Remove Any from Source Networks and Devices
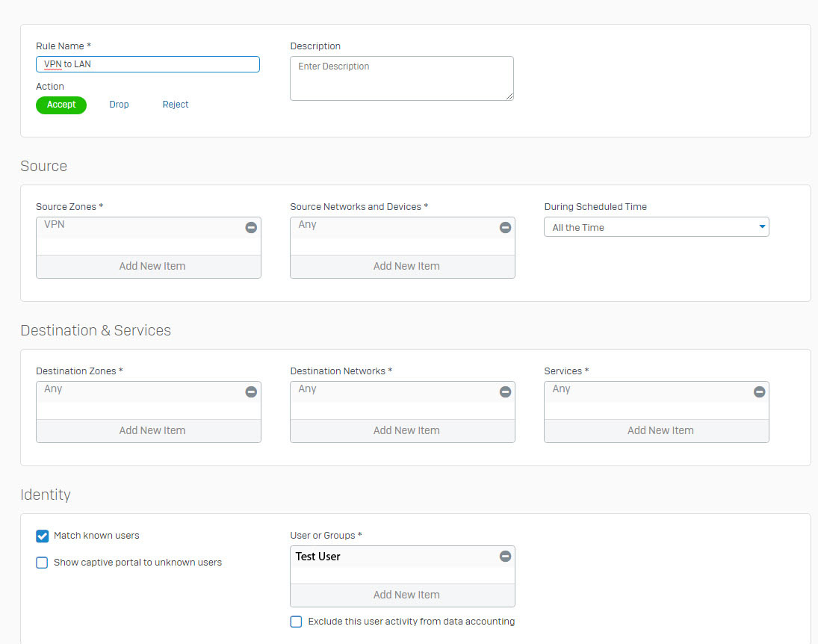This screenshot has height=644, width=818. click(x=505, y=228)
